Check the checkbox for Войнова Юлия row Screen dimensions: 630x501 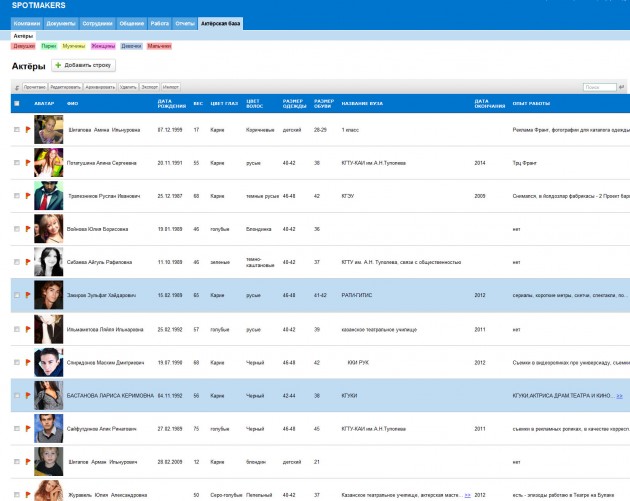16,229
